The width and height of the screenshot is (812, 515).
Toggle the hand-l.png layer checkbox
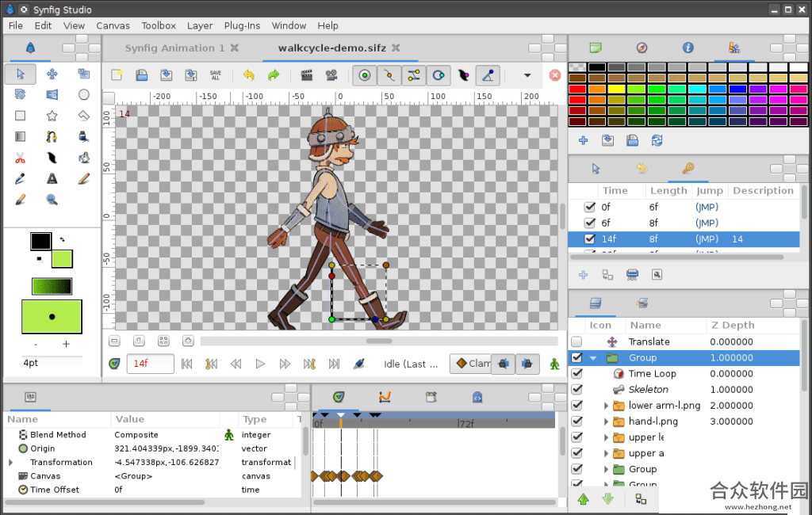(576, 422)
